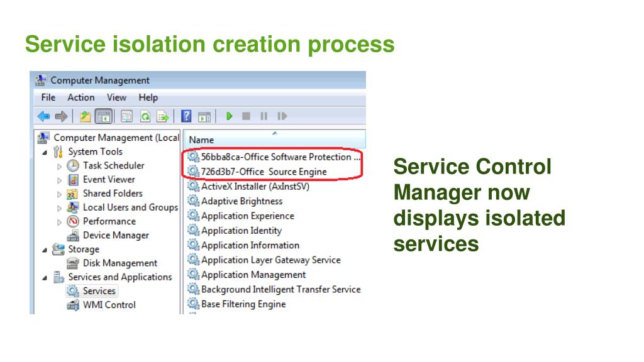Click the Up one level folder icon
The height and width of the screenshot is (362, 644).
tap(85, 116)
